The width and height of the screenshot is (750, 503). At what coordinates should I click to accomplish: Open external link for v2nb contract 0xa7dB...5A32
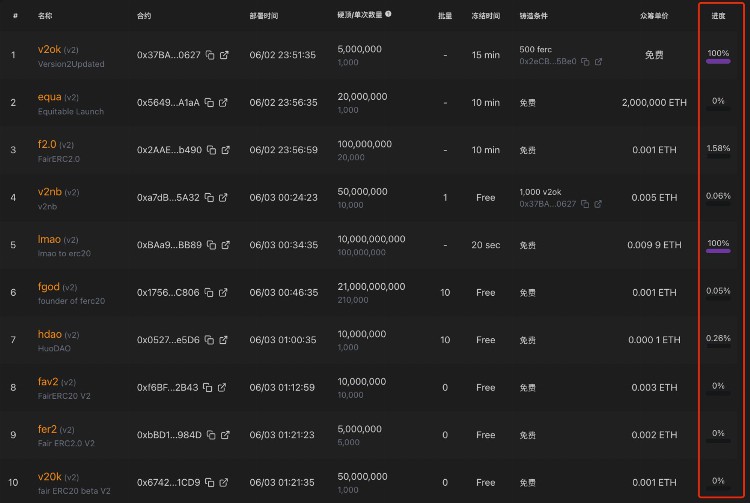coord(225,197)
